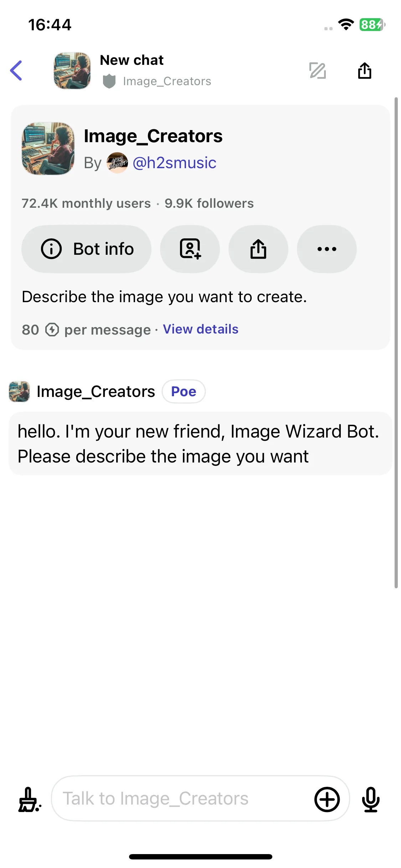Screen dimensions: 401x868
Task: Open the @h2smusic creator profile
Action: (x=174, y=163)
